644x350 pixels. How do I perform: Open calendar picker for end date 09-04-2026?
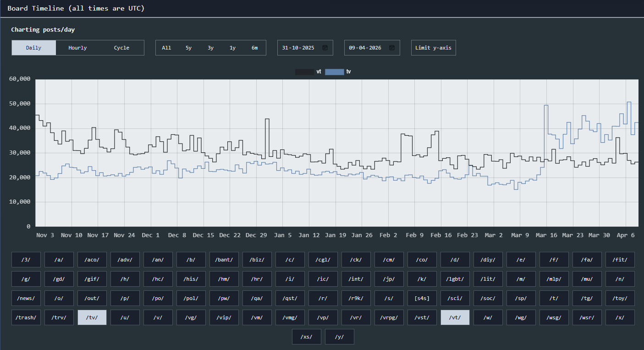pos(392,48)
